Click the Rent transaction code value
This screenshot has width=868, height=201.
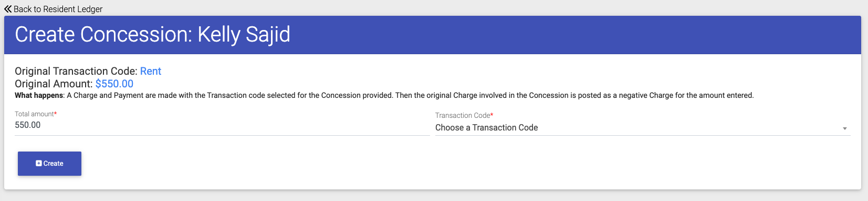point(151,71)
